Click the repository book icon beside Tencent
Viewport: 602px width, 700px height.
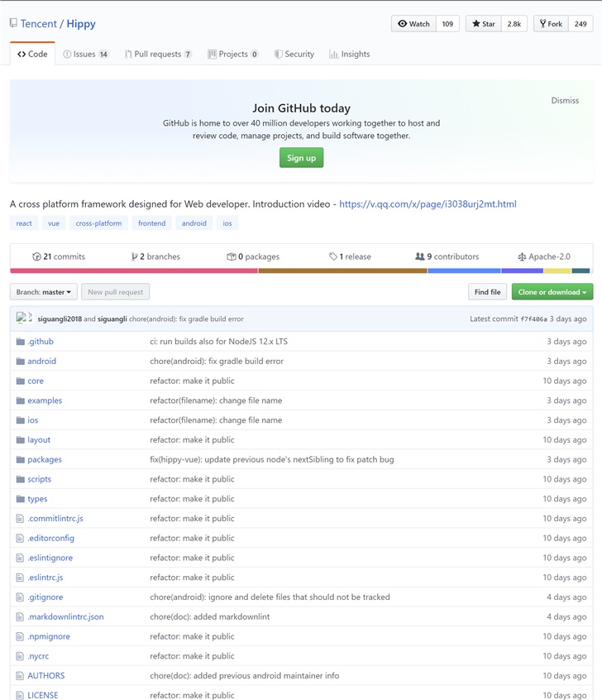13,23
